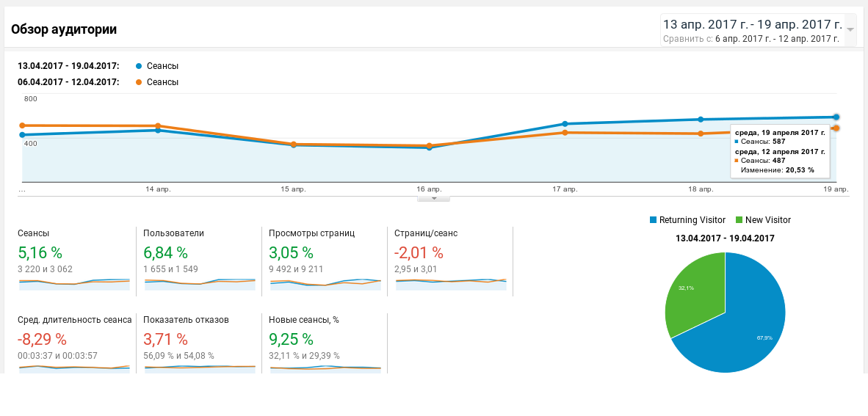This screenshot has width=868, height=416.
Task: Click the 9 492 и 9 211 pageviews totals
Action: [296, 269]
